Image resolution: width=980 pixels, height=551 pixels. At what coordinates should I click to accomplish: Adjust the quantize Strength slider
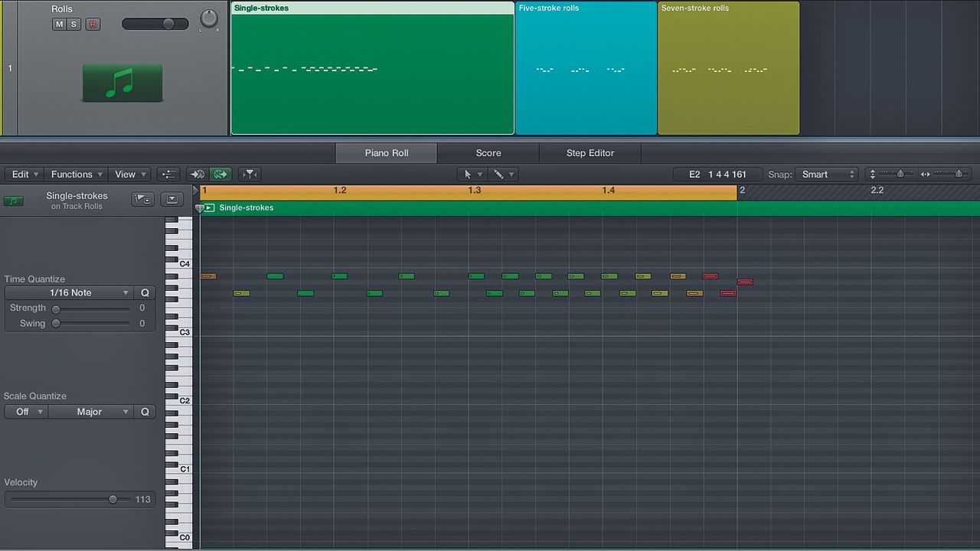(x=91, y=309)
